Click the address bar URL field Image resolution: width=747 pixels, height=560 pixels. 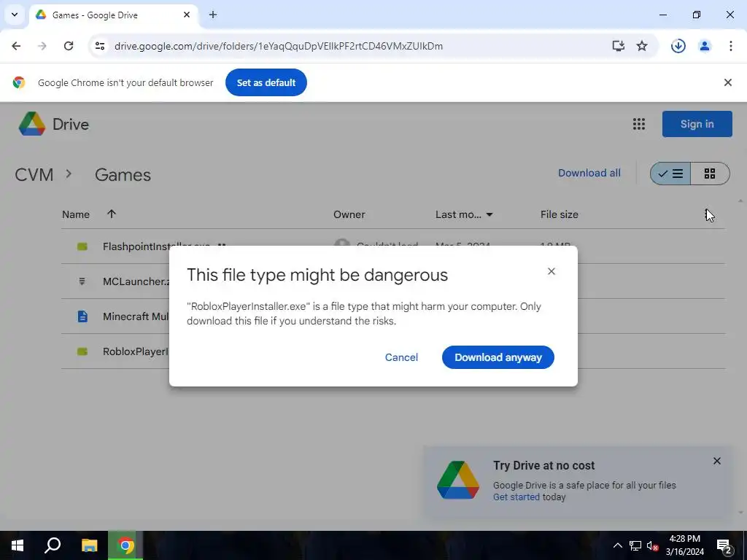[279, 46]
